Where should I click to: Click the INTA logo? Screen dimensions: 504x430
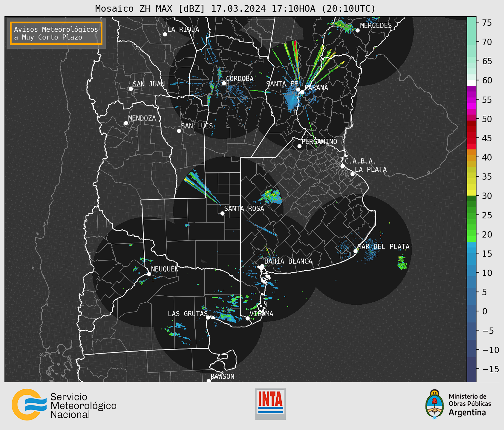(270, 404)
